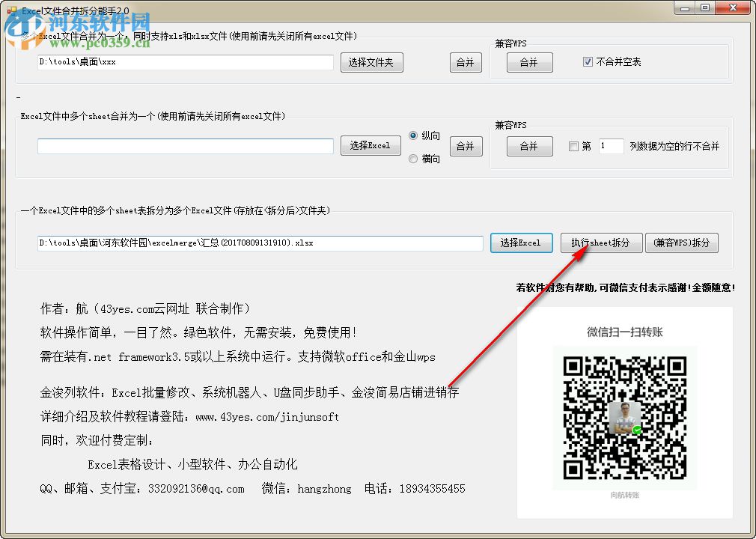Click the folder path field showing D:\tools\桌面\xxx
The image size is (756, 539).
(185, 62)
